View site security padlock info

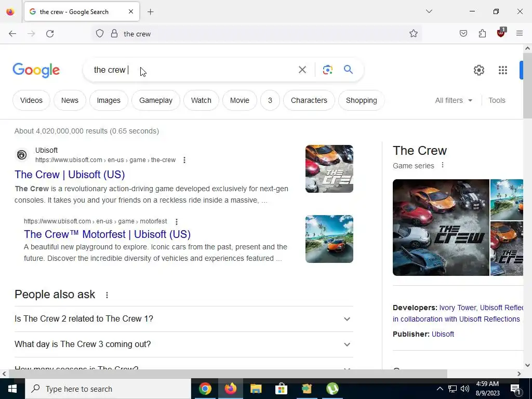[x=114, y=34]
